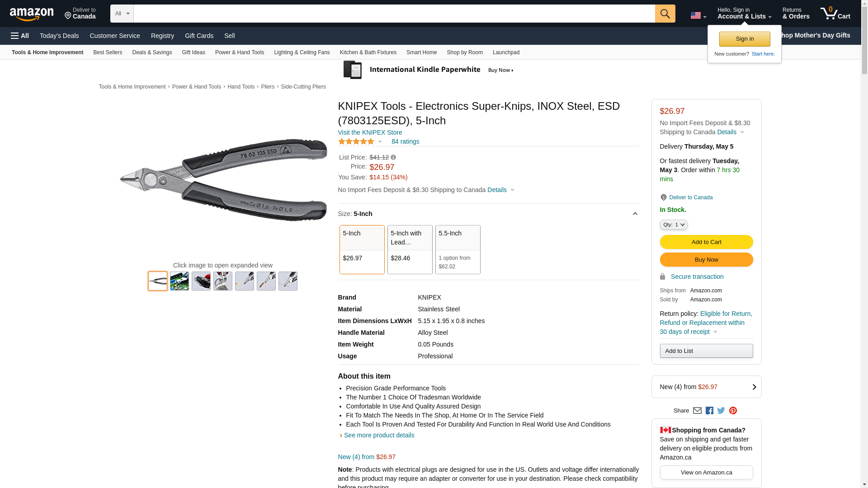Click the search magnifier button
The image size is (868, 488).
click(x=665, y=14)
